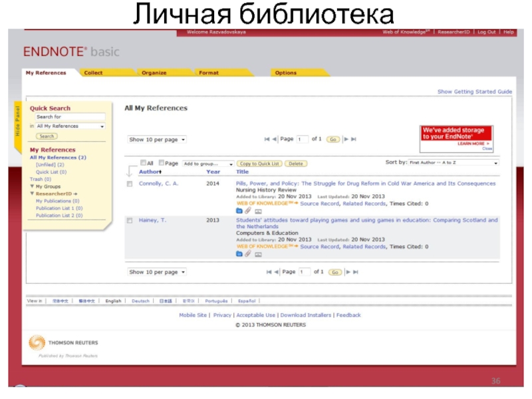532x399 pixels.
Task: Click the Quick Search button
Action: tap(47, 136)
